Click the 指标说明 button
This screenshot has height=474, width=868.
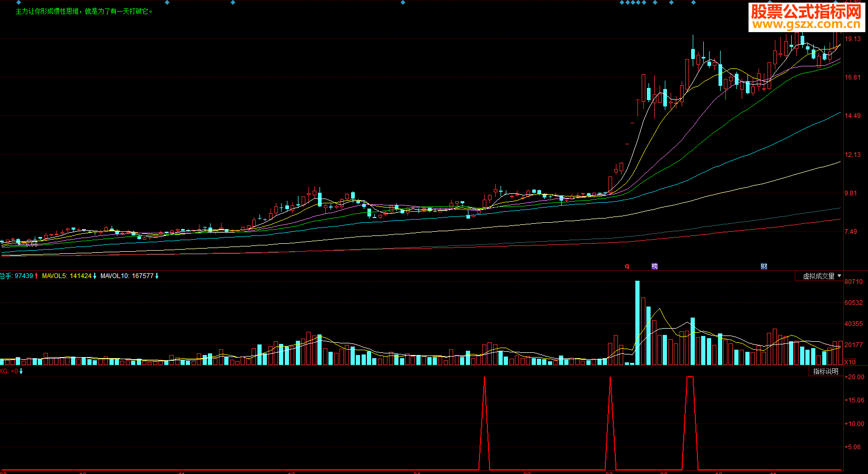pos(825,371)
